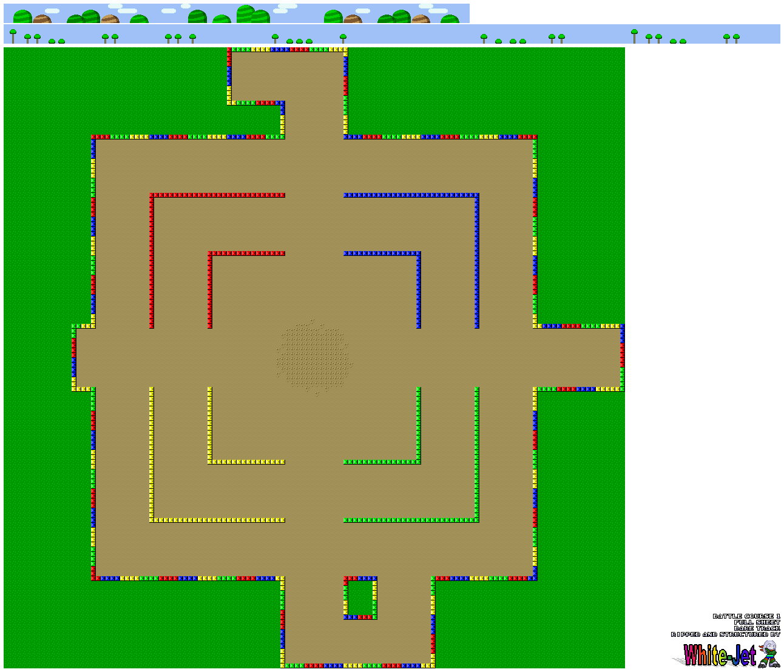Click the hedgehog character sprite beside White-Jet
The image size is (784, 672).
[x=769, y=654]
